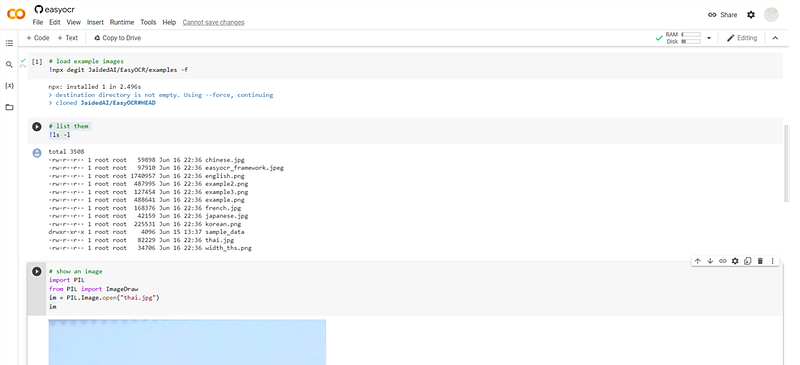Click 'korean.png' in the output

pyautogui.click(x=223, y=224)
